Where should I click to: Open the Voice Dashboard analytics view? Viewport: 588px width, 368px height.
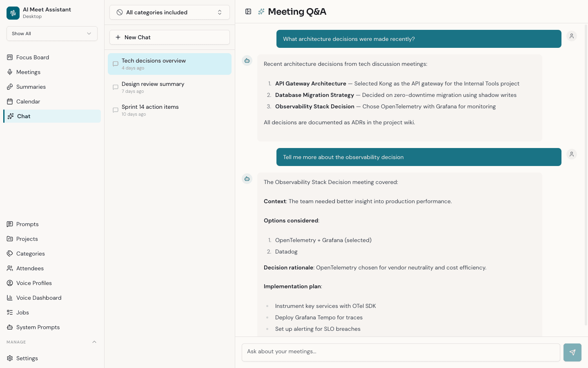[38, 298]
